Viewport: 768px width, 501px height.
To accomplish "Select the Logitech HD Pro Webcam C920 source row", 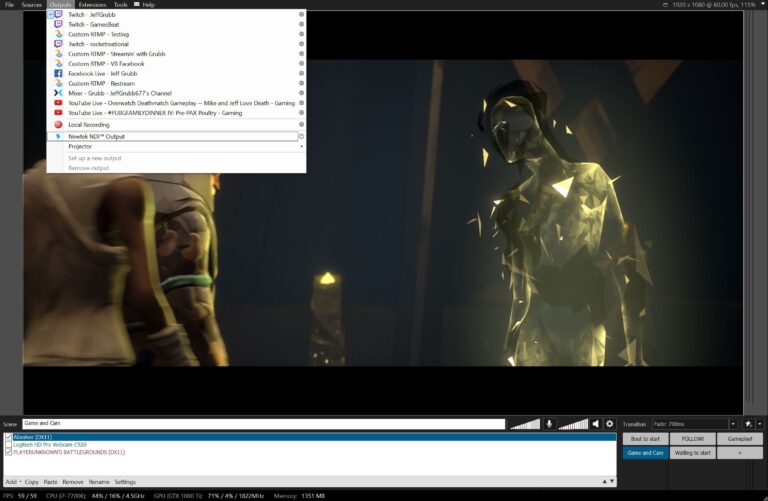I will (x=310, y=445).
